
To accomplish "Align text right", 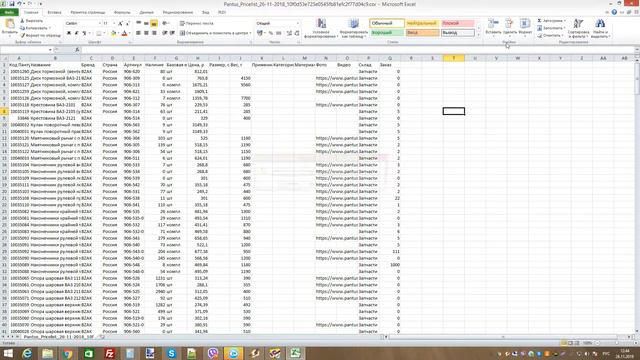I will click(x=154, y=33).
